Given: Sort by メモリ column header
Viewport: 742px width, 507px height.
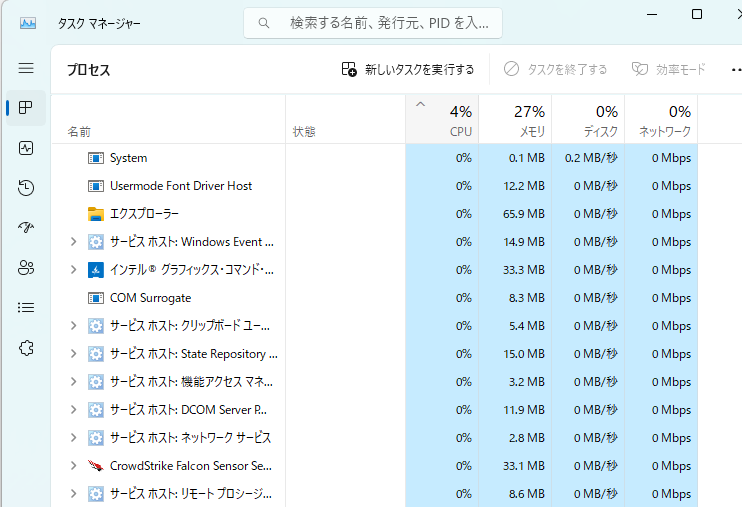Looking at the screenshot, I should [515, 119].
